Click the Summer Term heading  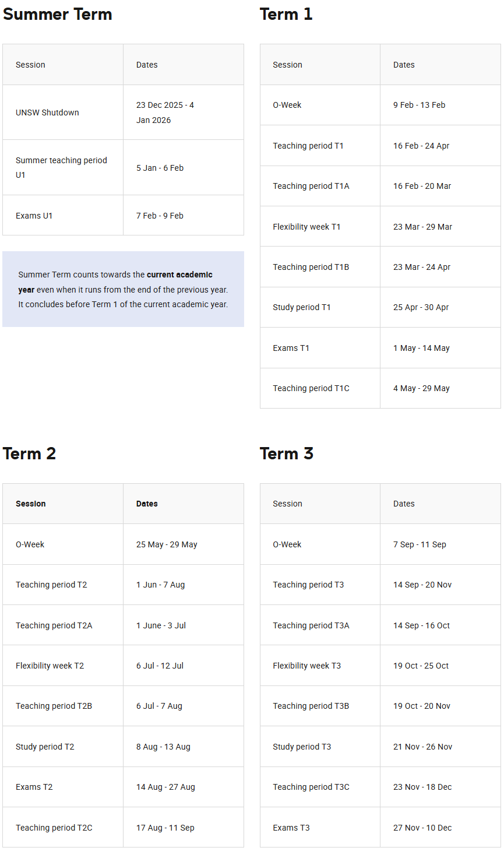tap(58, 15)
